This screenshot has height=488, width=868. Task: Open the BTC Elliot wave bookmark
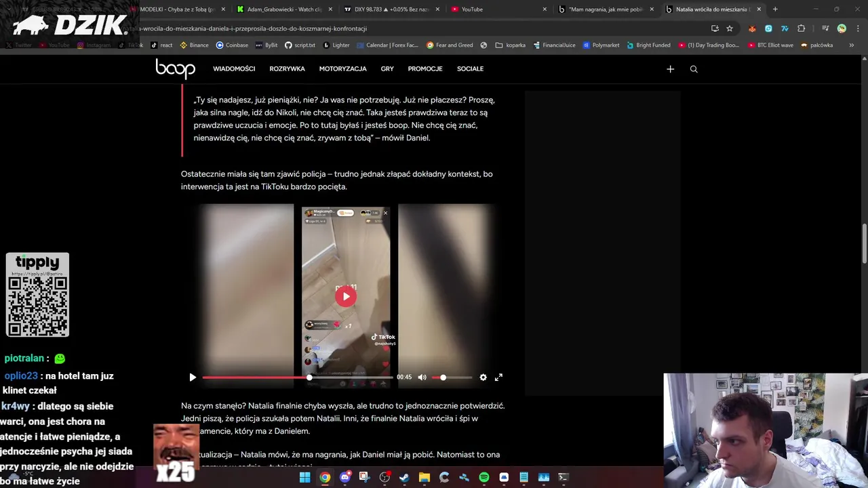click(770, 45)
